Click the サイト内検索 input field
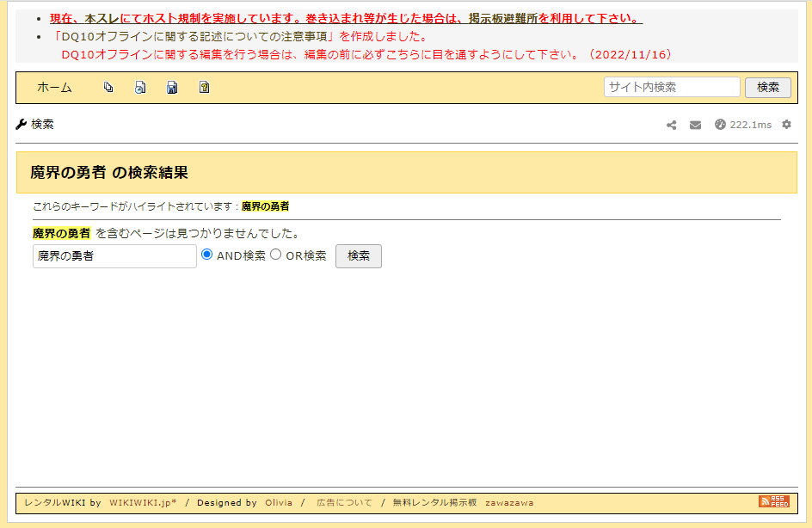The image size is (812, 528). [671, 87]
